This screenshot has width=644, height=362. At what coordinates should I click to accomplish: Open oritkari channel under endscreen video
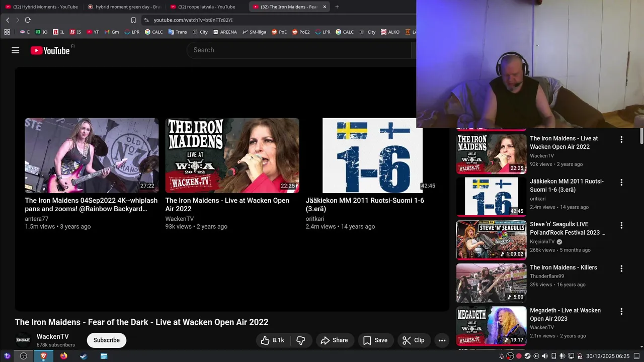click(315, 219)
